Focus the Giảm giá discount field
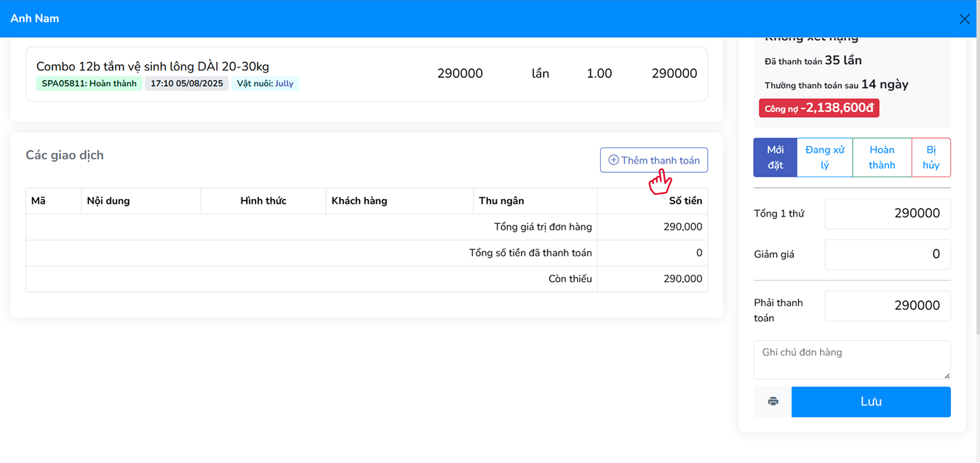Viewport: 980px width, 463px height. (x=887, y=254)
